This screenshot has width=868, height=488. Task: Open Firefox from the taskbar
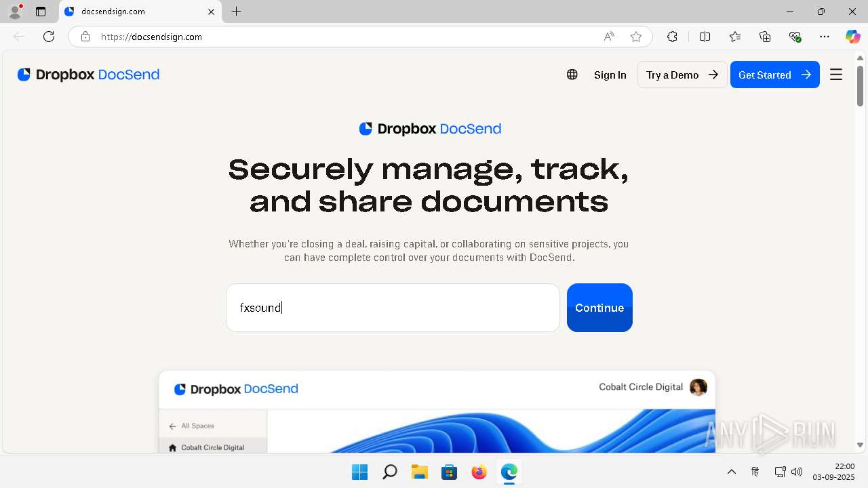point(479,472)
